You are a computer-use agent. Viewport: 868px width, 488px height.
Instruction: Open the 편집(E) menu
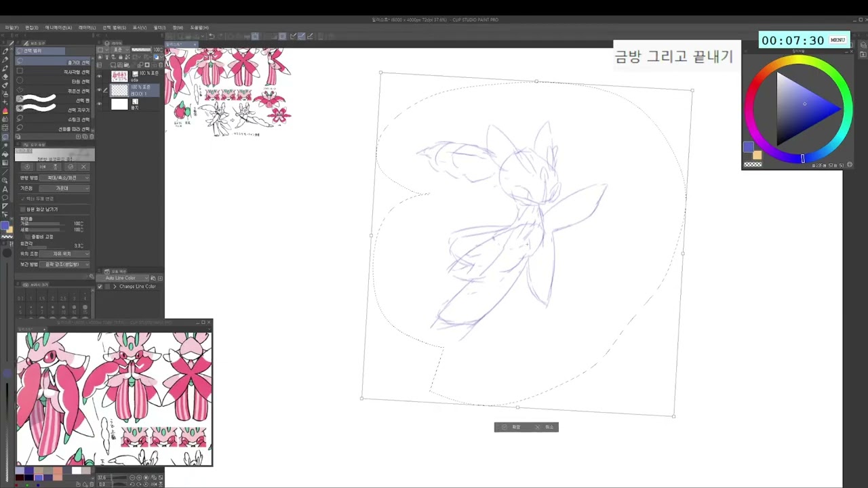(32, 28)
